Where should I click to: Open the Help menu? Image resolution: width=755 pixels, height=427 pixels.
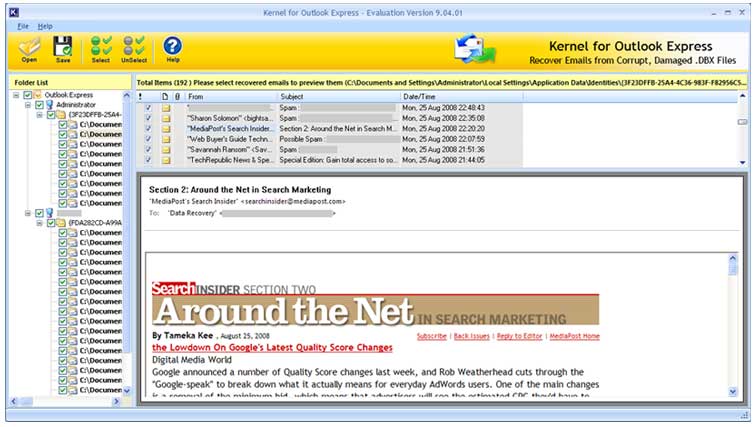45,26
